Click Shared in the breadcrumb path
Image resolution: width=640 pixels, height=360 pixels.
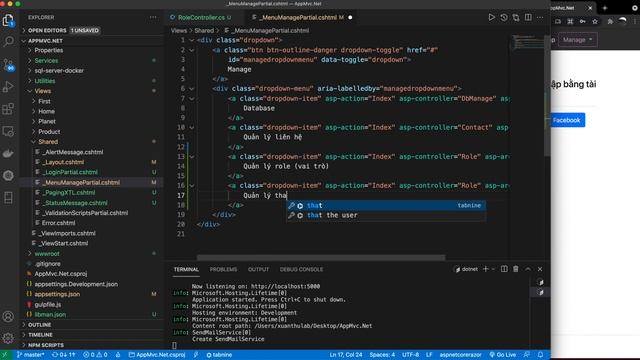204,31
